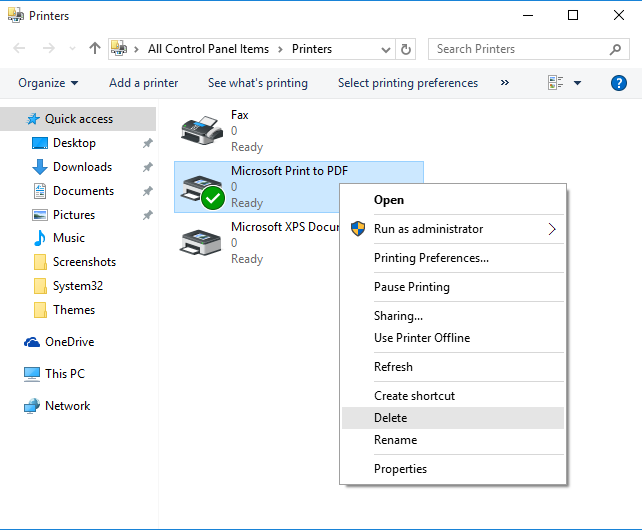This screenshot has height=530, width=642.
Task: Select Pause Printing in context menu
Action: pyautogui.click(x=453, y=287)
